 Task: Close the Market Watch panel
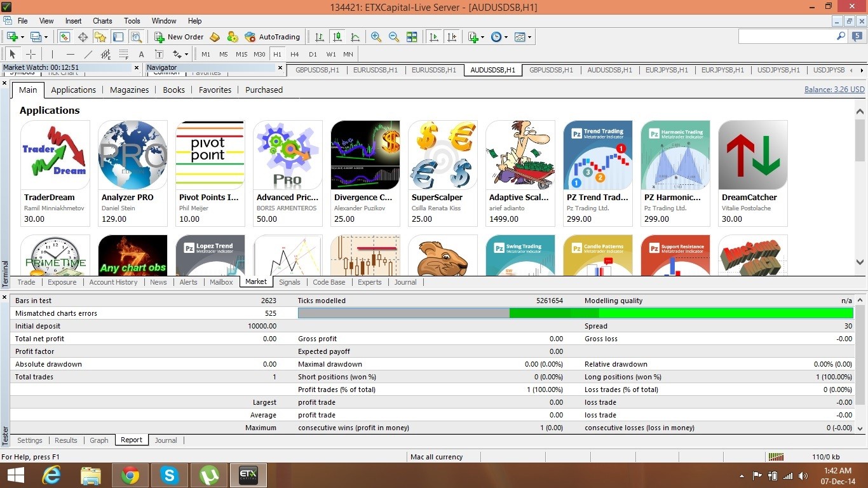(137, 67)
